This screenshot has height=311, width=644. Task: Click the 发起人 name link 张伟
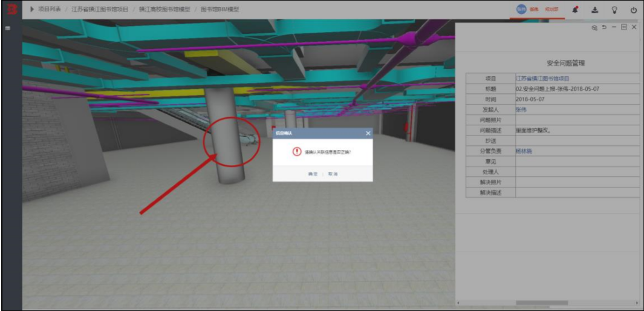(521, 110)
